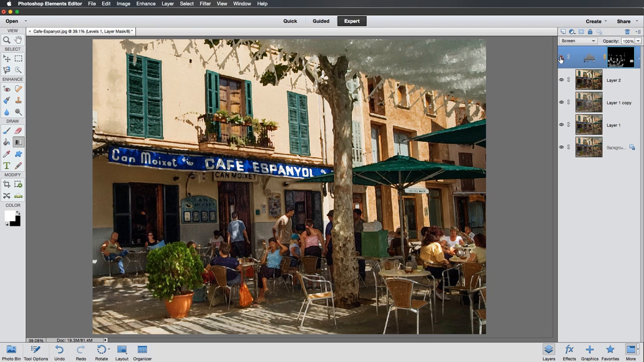This screenshot has width=644, height=362.
Task: Select the Paint Bucket tool
Action: pos(7,142)
